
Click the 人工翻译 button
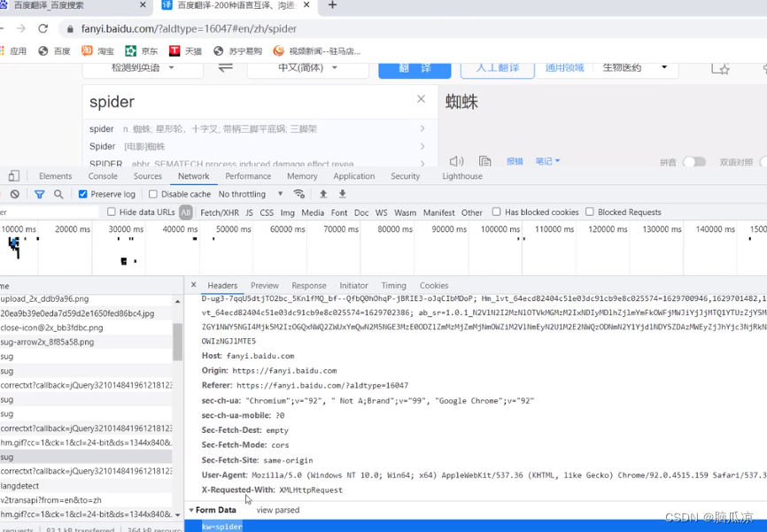pyautogui.click(x=498, y=68)
